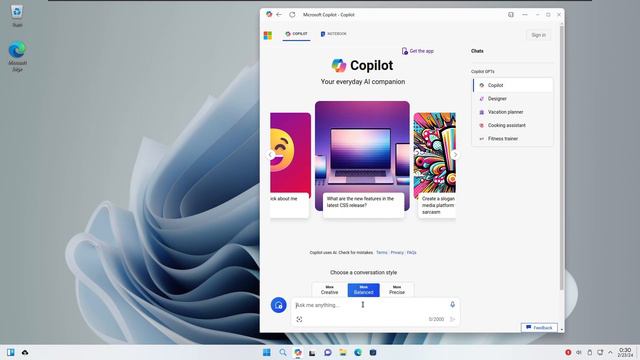The width and height of the screenshot is (640, 360).
Task: Open Microsoft Edge from the taskbar
Action: tap(358, 352)
